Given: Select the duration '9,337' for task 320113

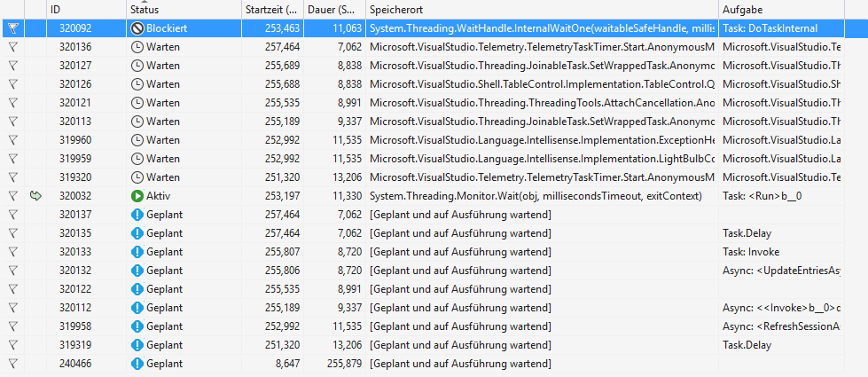Looking at the screenshot, I should 334,122.
